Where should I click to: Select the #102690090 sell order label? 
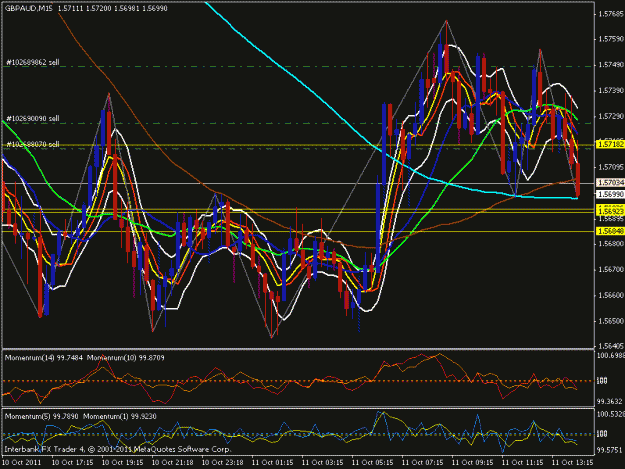tap(33, 119)
